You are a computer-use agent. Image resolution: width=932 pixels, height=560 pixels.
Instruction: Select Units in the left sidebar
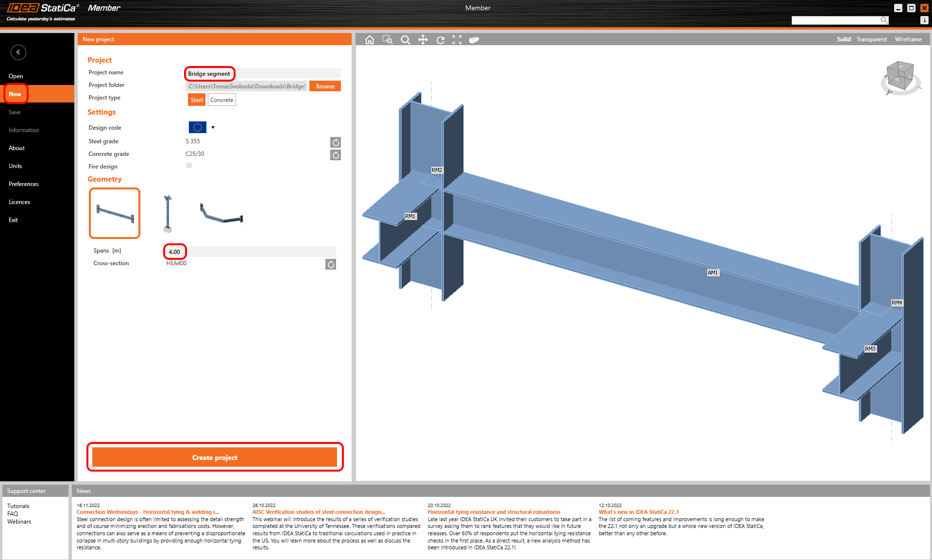[15, 166]
